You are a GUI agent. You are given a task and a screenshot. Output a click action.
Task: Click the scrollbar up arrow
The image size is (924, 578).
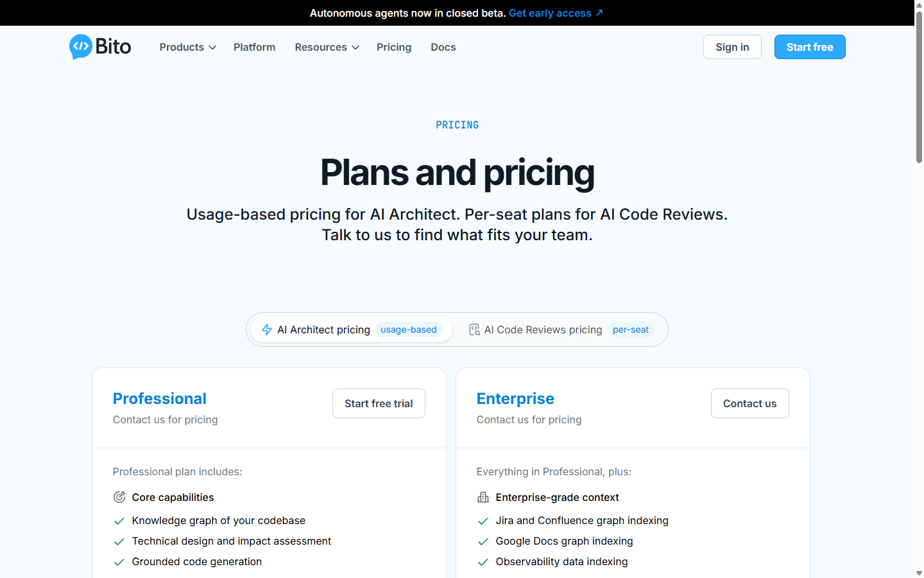(919, 4)
